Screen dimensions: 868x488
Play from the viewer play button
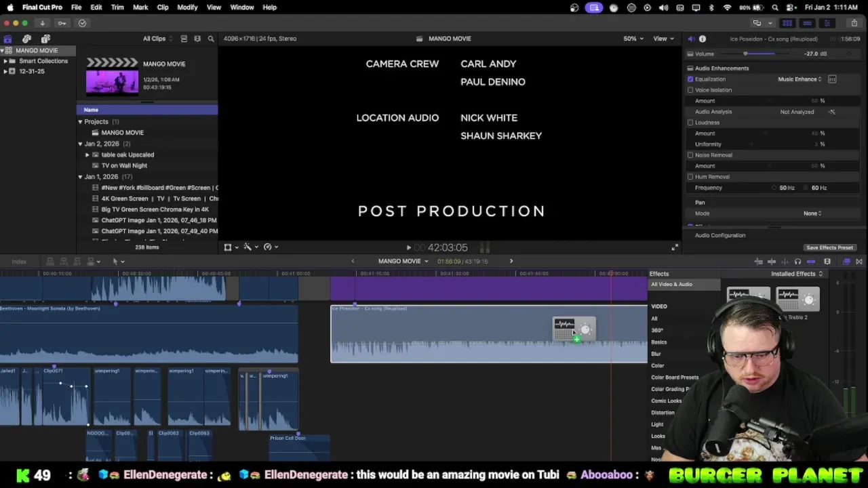click(x=408, y=248)
